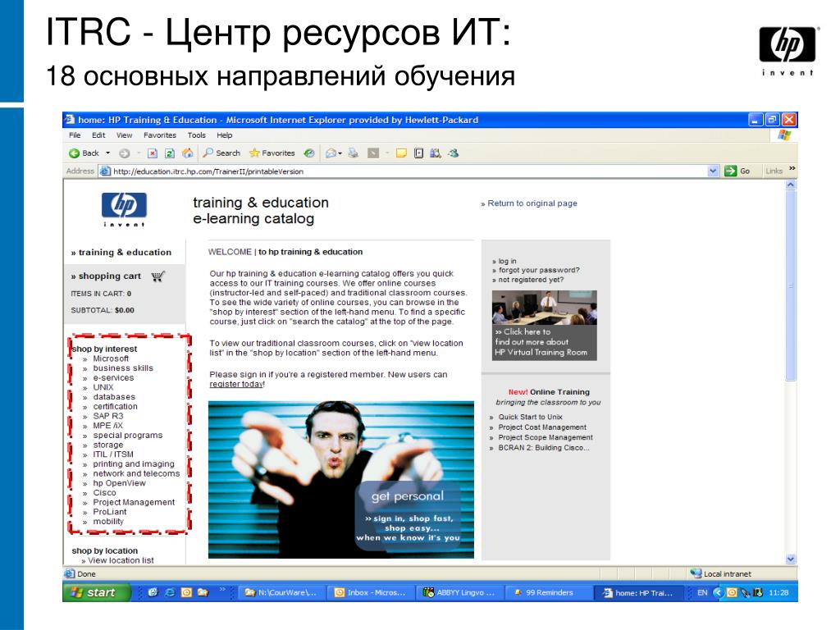Click the shopping cart icon
This screenshot has height=630, width=840.
[x=157, y=276]
